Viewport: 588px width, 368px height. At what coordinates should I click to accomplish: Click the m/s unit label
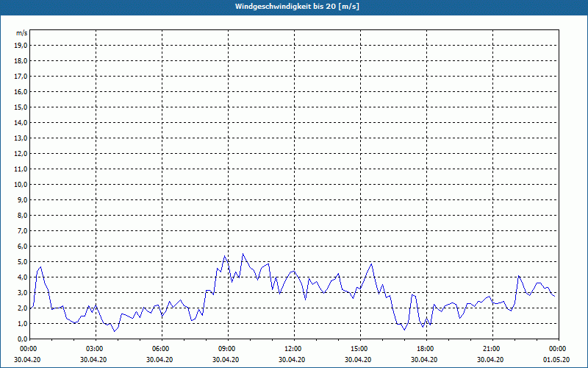[x=22, y=33]
